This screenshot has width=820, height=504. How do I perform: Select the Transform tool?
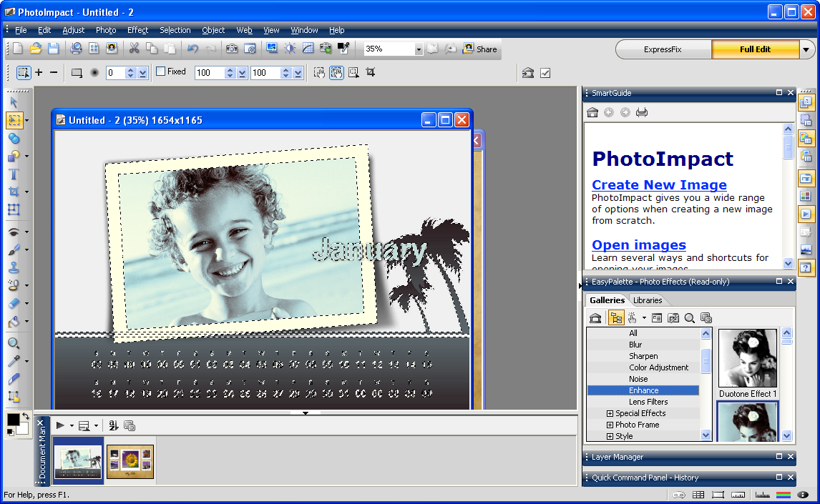14,210
